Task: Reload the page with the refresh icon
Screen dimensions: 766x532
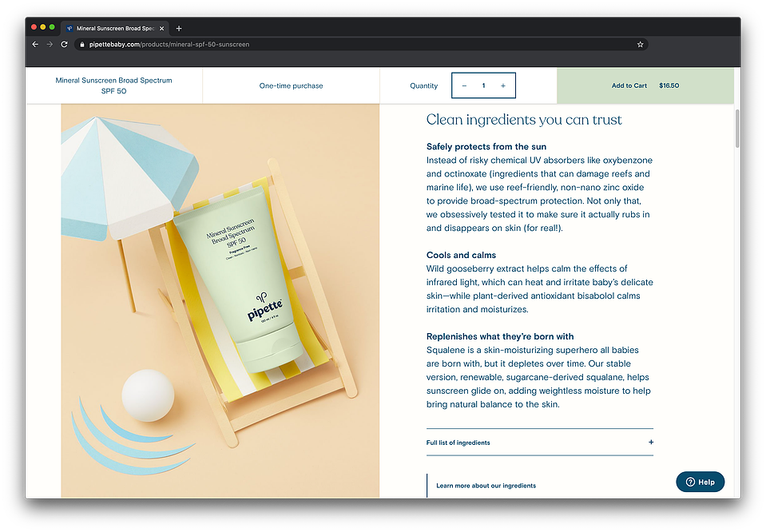Action: [x=64, y=45]
